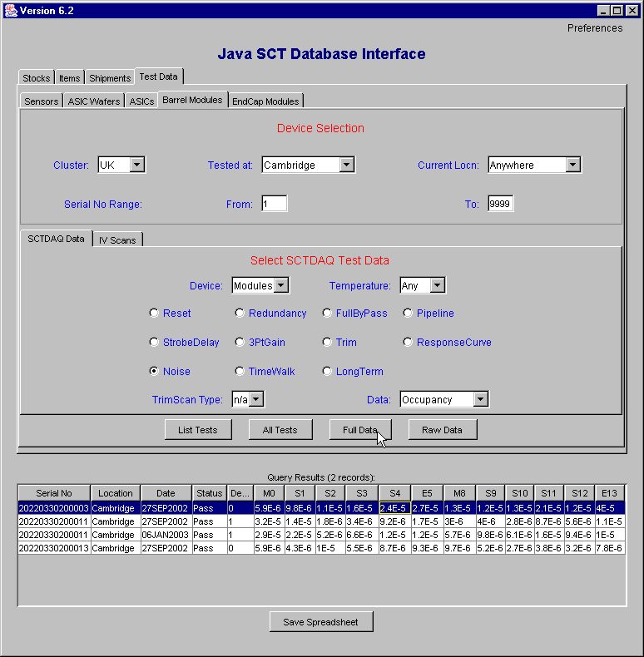Image resolution: width=644 pixels, height=657 pixels.
Task: Choose the FullByPass radio button
Action: coord(327,313)
